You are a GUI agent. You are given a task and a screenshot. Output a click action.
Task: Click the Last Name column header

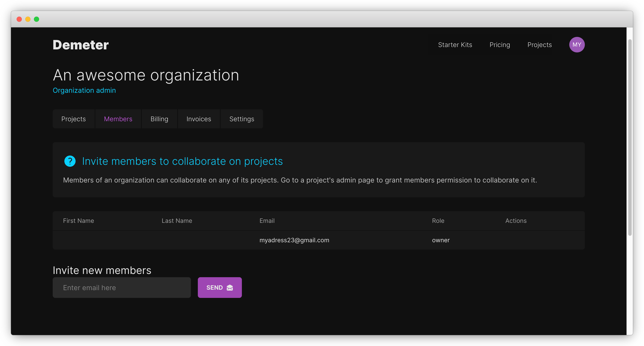point(177,221)
